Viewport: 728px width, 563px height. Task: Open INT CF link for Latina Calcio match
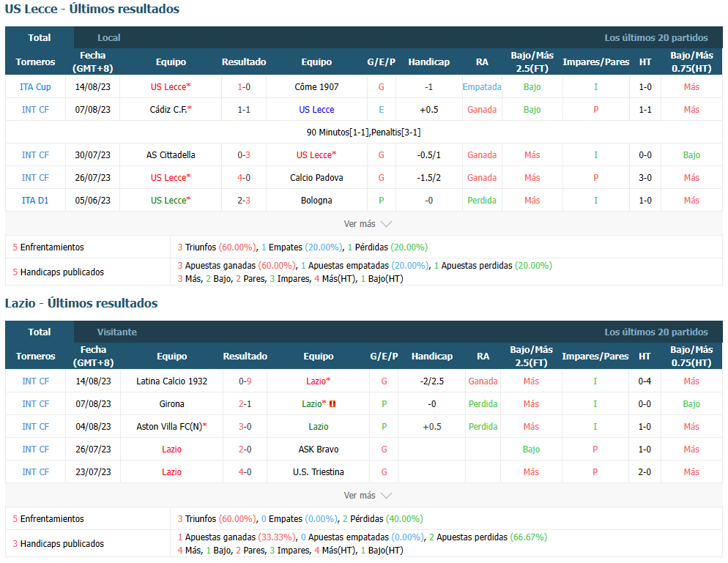35,381
